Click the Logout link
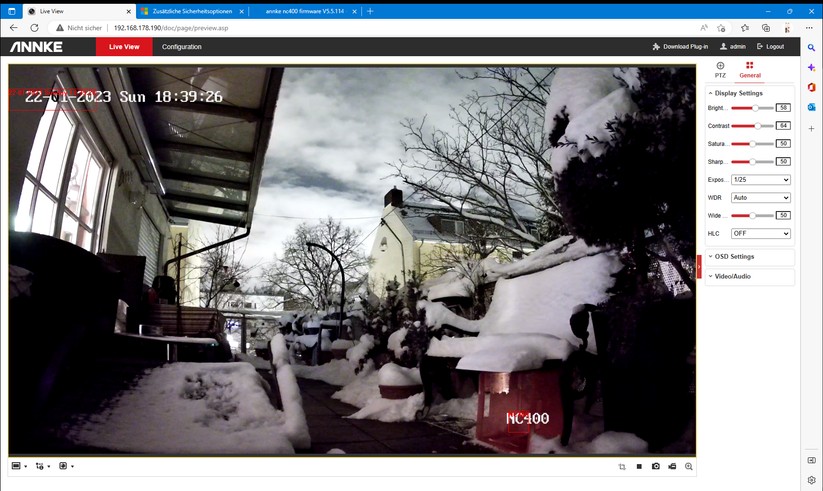 tap(771, 47)
